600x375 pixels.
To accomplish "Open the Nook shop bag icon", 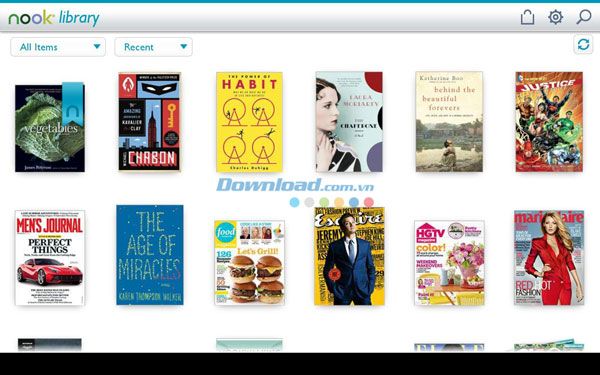I will pos(527,17).
